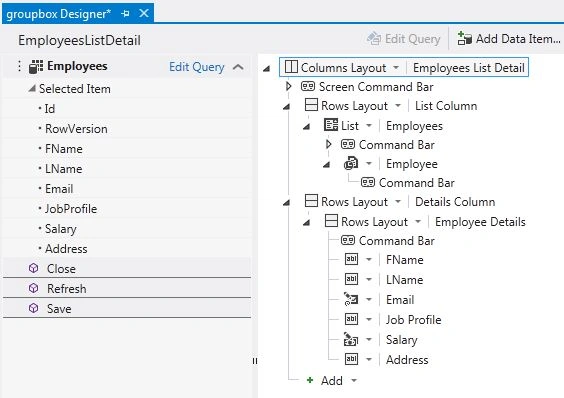The image size is (564, 398).
Task: Click the money editor icon for Salary
Action: [351, 339]
